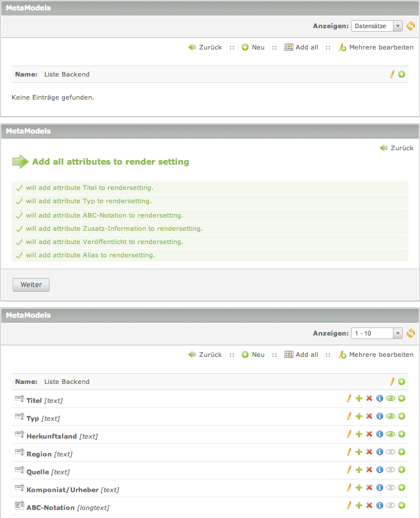Click refresh icon beside Datensätze dropdown

[x=410, y=26]
